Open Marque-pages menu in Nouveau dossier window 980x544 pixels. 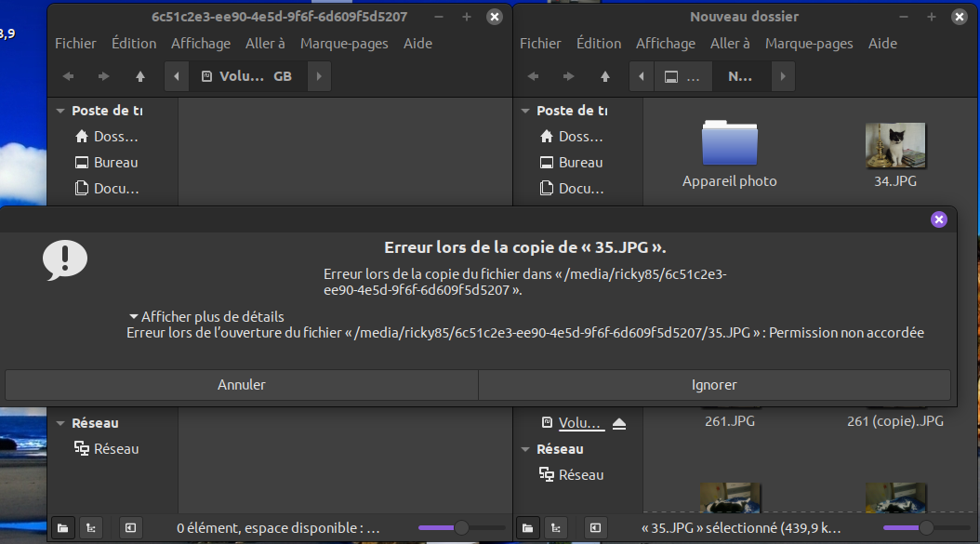click(809, 43)
